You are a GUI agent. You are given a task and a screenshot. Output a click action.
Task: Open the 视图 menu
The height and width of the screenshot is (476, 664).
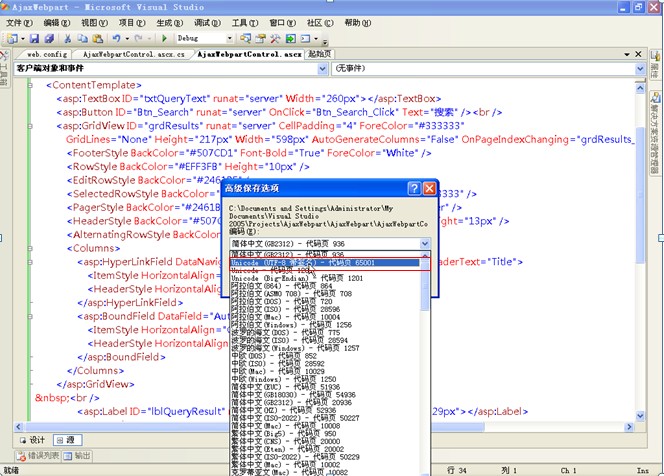pyautogui.click(x=94, y=22)
